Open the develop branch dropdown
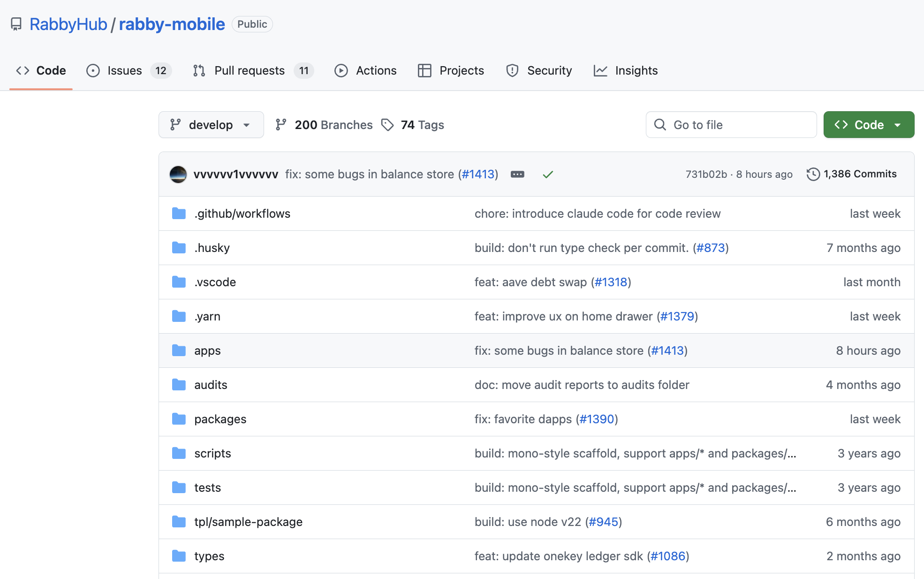The image size is (924, 579). (211, 124)
